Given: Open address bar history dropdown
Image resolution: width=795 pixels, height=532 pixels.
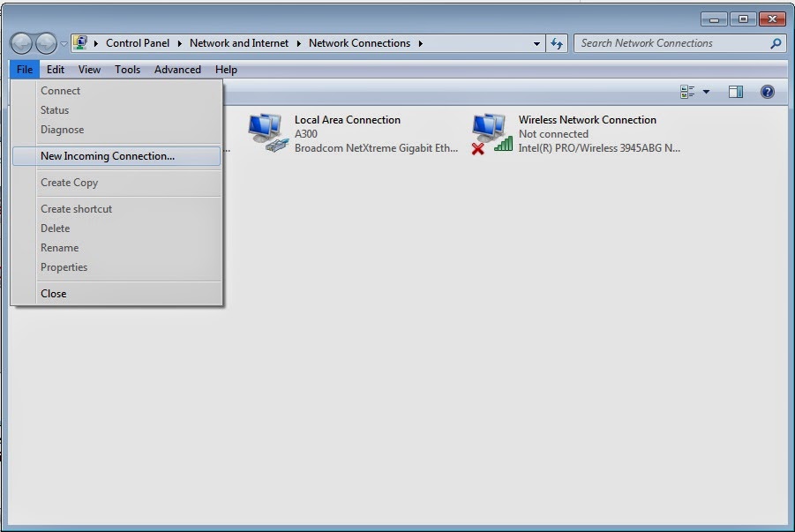Looking at the screenshot, I should pos(536,44).
